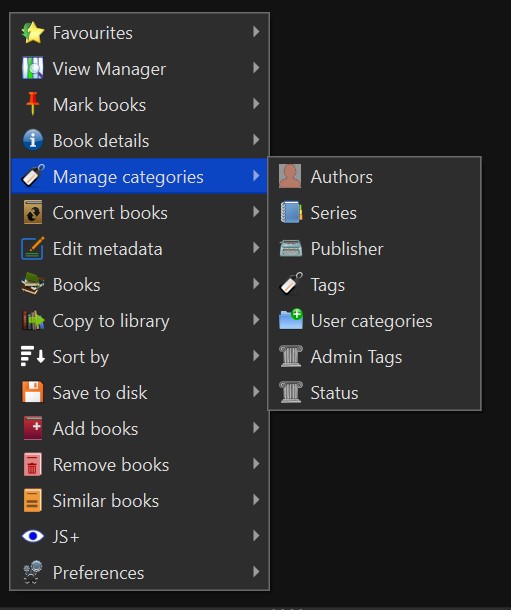Image resolution: width=511 pixels, height=610 pixels.
Task: Click the View Manager icon
Action: [x=33, y=68]
